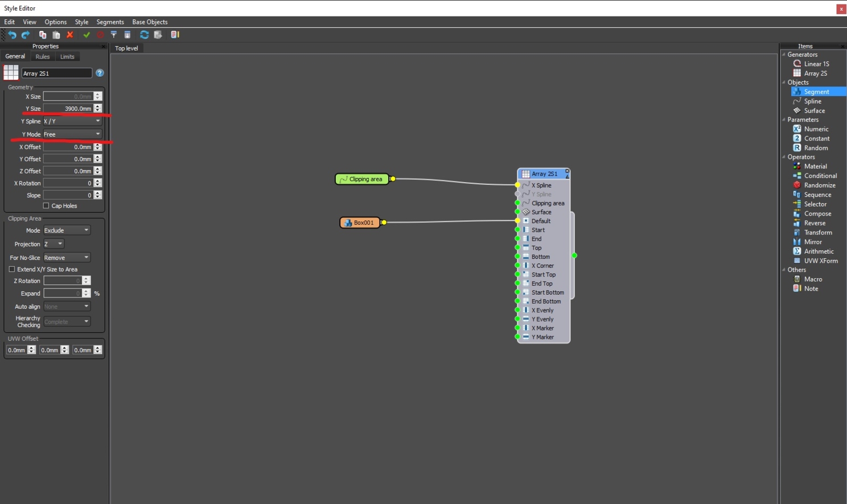847x504 pixels.
Task: Collapse the Others group in Items
Action: click(x=784, y=270)
